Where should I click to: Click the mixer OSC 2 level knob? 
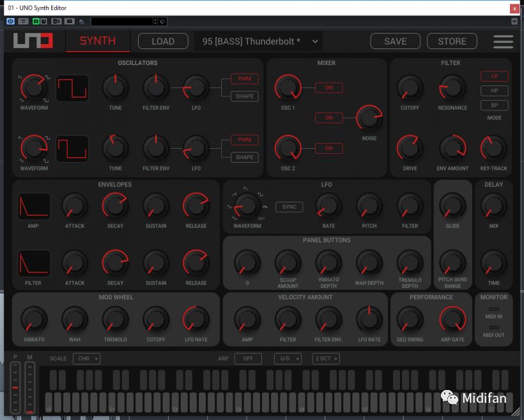(x=288, y=149)
